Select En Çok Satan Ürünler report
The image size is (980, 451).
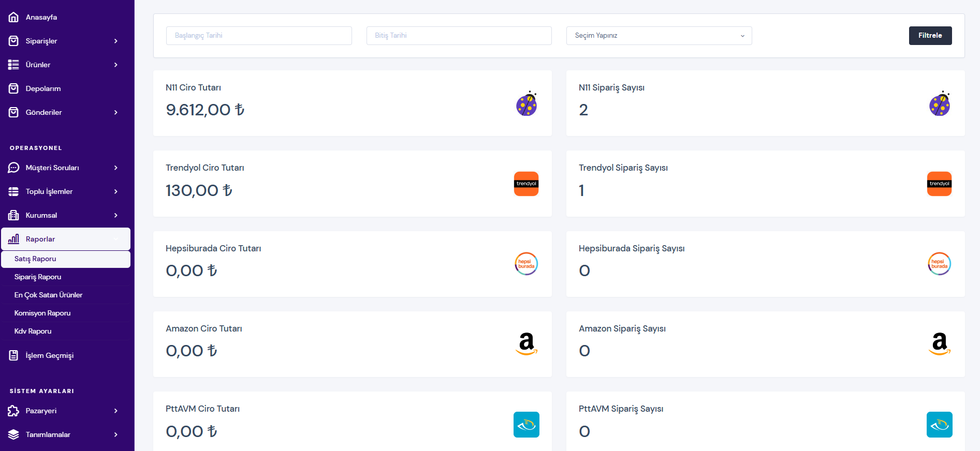48,295
